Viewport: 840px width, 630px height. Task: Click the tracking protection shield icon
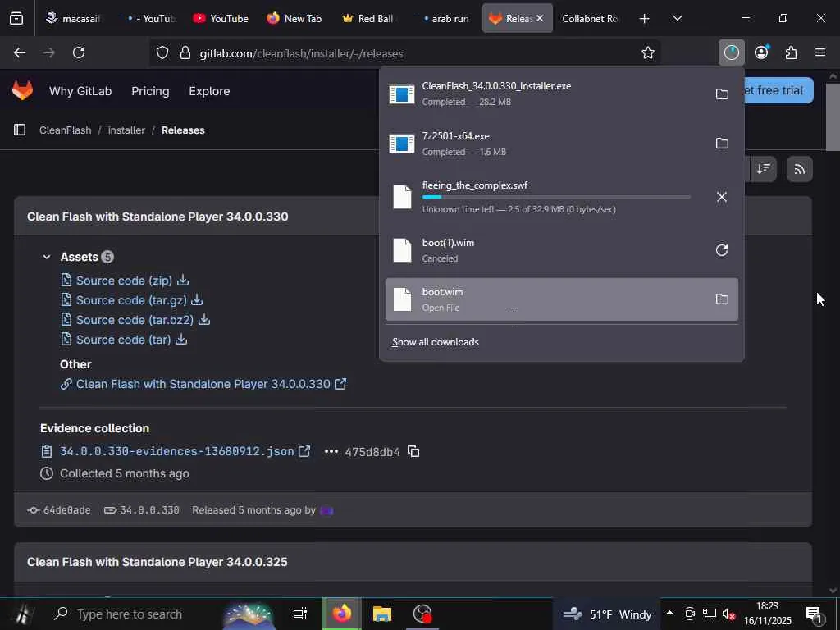pos(162,53)
